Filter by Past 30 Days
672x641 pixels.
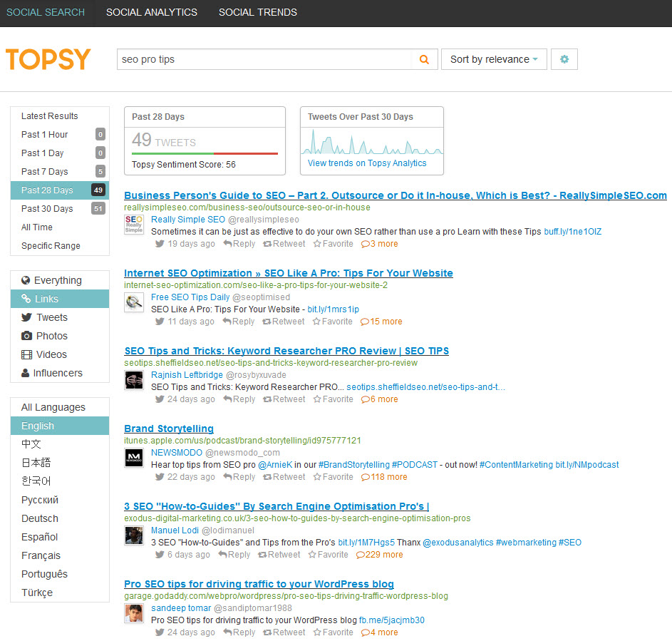click(x=60, y=209)
